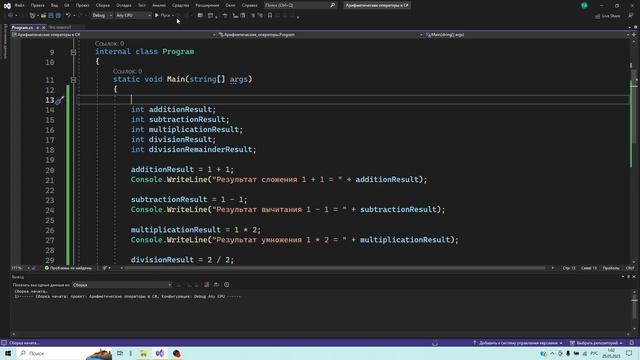640x360 pixels.
Task: Select the Program.cs editor tab
Action: click(x=22, y=27)
